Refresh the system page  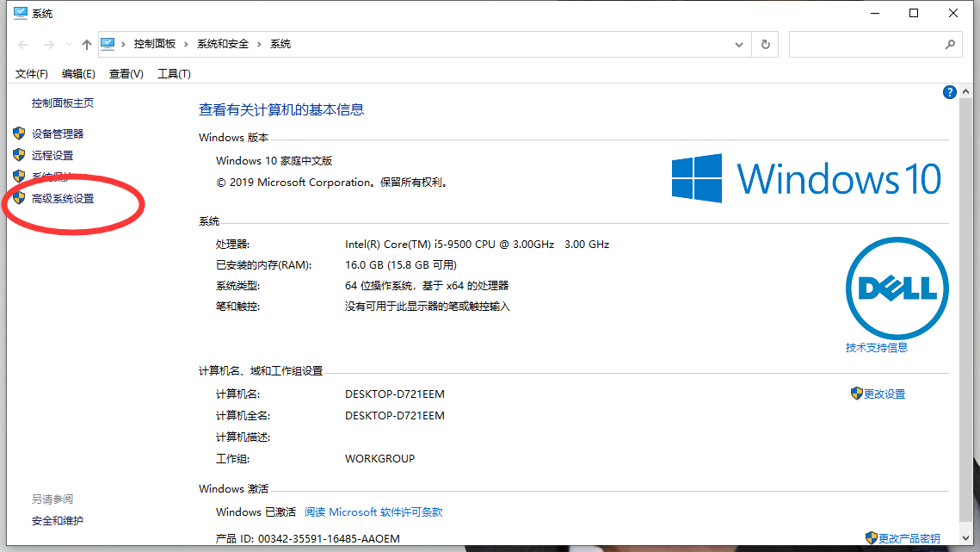[765, 45]
